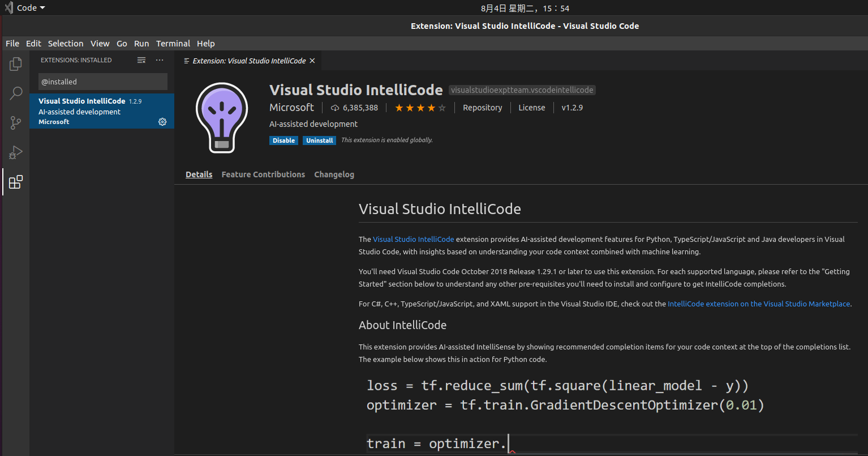This screenshot has width=868, height=456.
Task: Clear extensions search results icon
Action: click(141, 60)
